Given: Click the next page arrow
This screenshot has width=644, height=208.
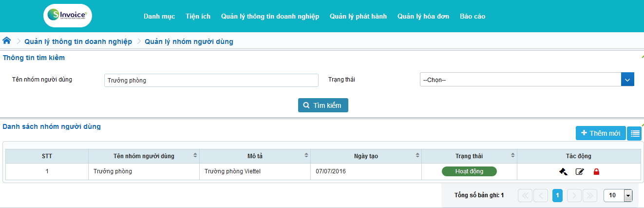Looking at the screenshot, I should pos(574,195).
